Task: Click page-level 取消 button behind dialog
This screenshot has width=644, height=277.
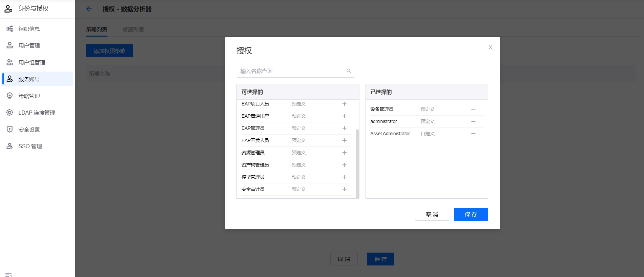Action: pyautogui.click(x=344, y=259)
